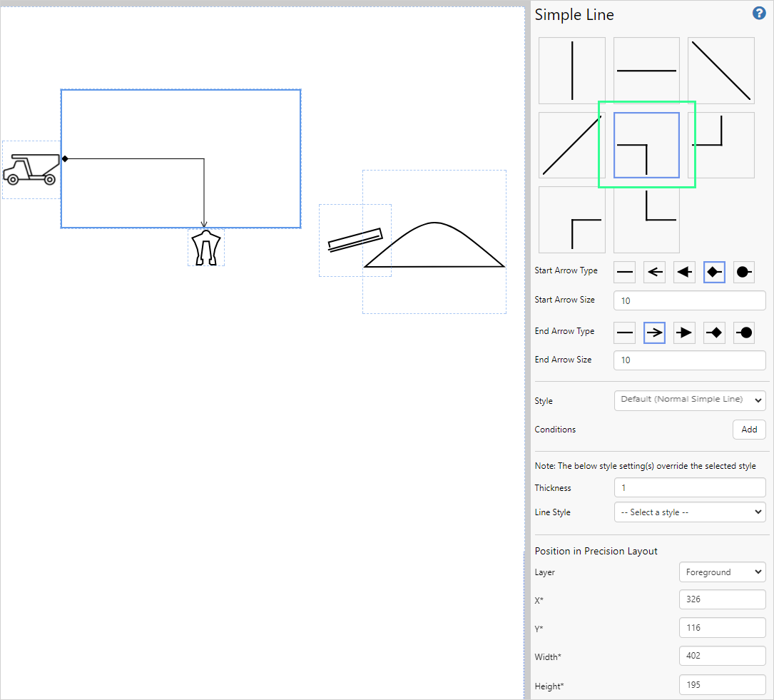Click the Thickness input field

coord(689,488)
